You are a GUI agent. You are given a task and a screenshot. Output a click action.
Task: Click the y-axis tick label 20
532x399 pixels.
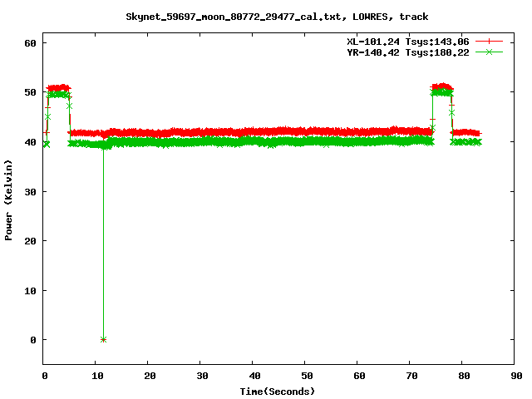point(30,241)
